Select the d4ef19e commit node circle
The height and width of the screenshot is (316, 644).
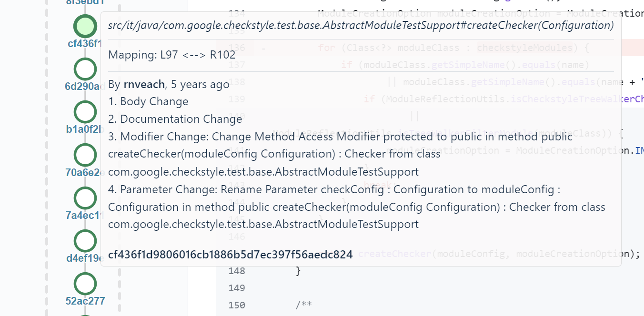pyautogui.click(x=85, y=241)
